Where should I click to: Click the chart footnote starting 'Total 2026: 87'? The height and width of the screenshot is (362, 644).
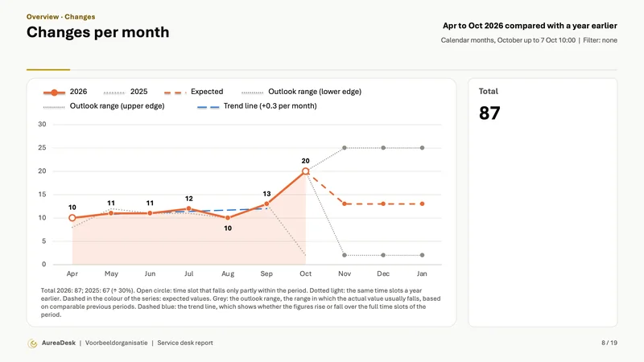[241, 302]
